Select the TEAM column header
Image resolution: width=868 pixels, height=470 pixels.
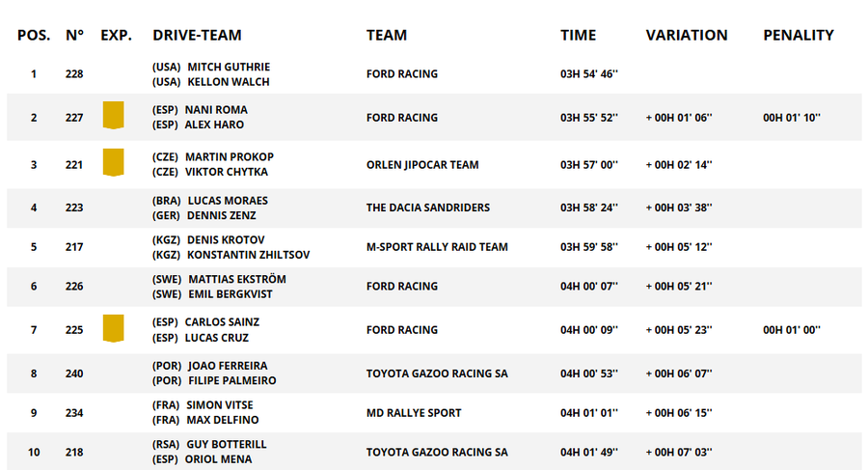pos(386,35)
